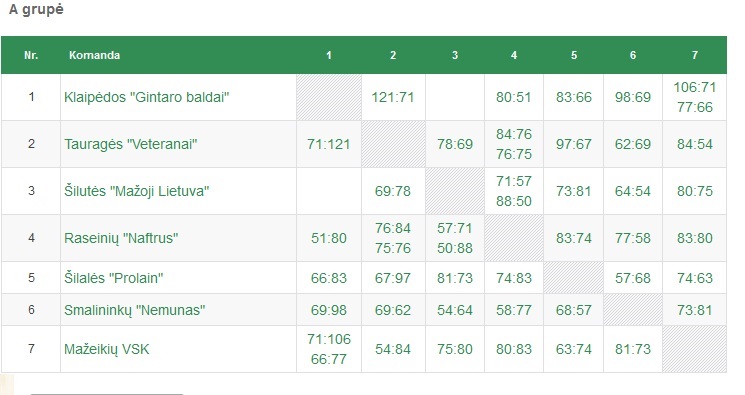This screenshot has height=395, width=745.
Task: Open Smalininkų "Nemunas" team link
Action: pyautogui.click(x=134, y=310)
